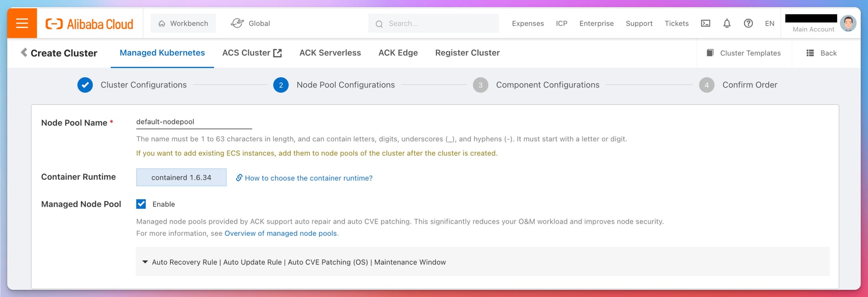The image size is (868, 297).
Task: Open Cluster Templates
Action: (744, 53)
